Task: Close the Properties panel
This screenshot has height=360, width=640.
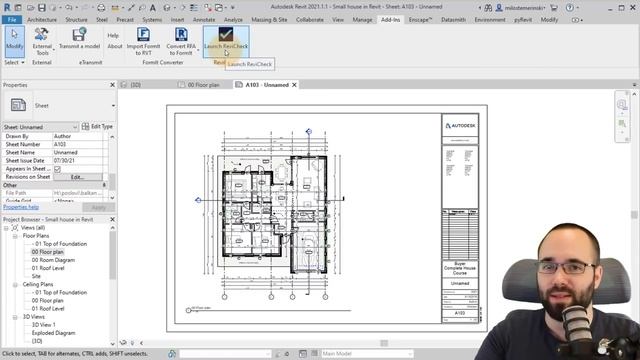Action: pos(113,85)
